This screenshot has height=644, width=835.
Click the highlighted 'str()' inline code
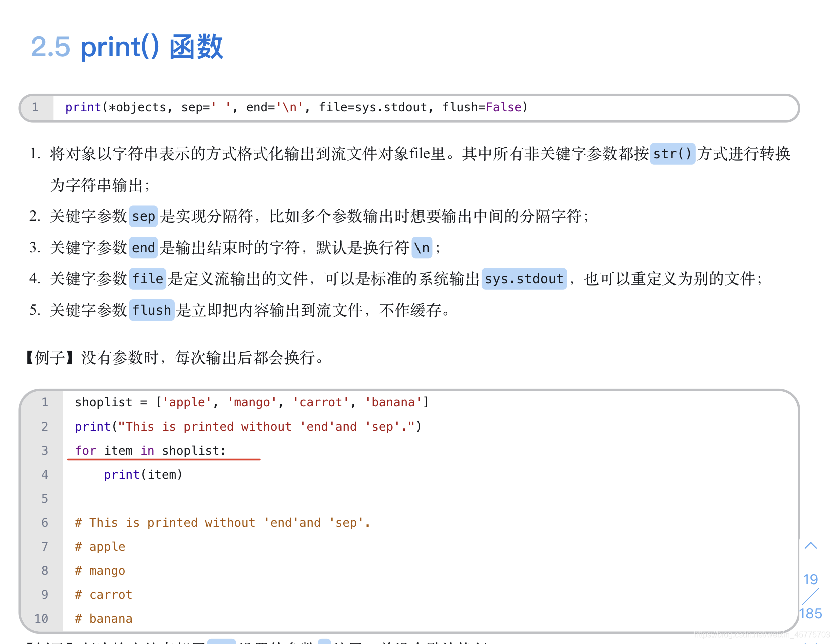pos(672,153)
